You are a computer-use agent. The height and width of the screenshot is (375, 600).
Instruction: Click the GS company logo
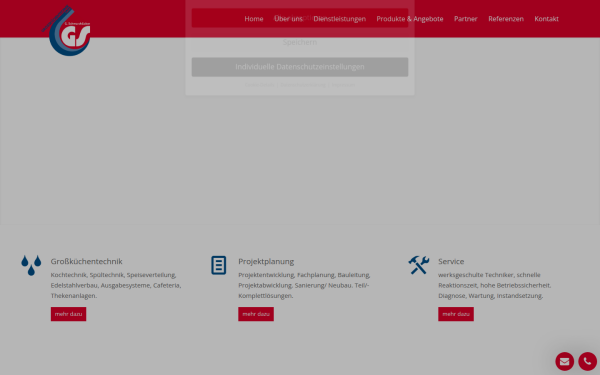coord(66,30)
